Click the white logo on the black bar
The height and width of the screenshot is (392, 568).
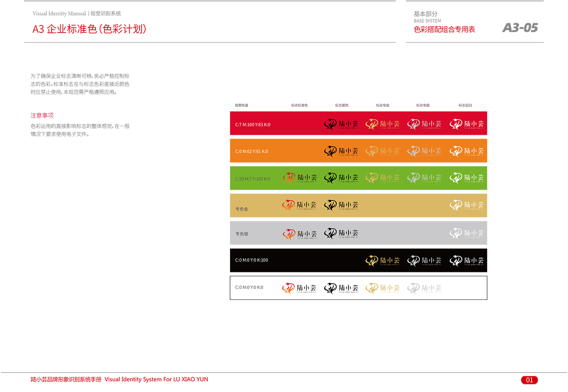point(466,261)
